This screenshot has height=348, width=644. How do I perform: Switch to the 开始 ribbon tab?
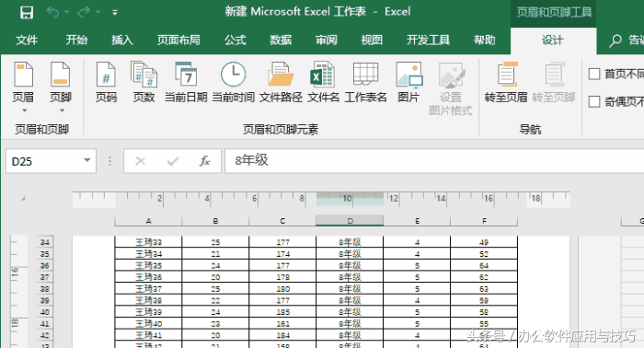click(x=76, y=40)
